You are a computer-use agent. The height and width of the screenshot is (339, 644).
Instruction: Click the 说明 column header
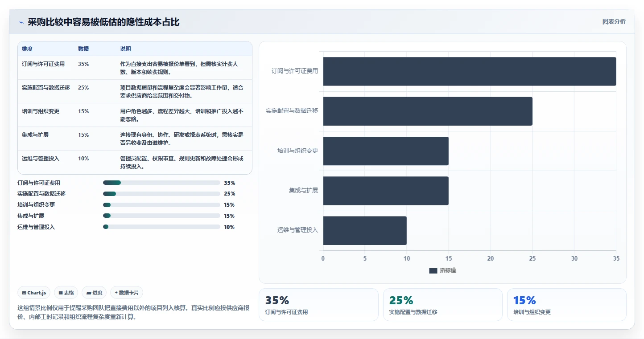click(125, 49)
